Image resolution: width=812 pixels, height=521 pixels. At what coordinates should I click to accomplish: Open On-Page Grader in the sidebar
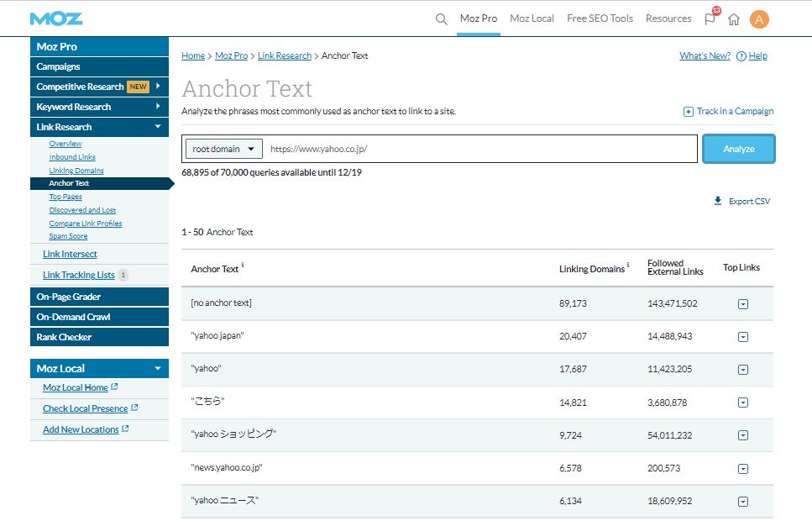coord(99,297)
